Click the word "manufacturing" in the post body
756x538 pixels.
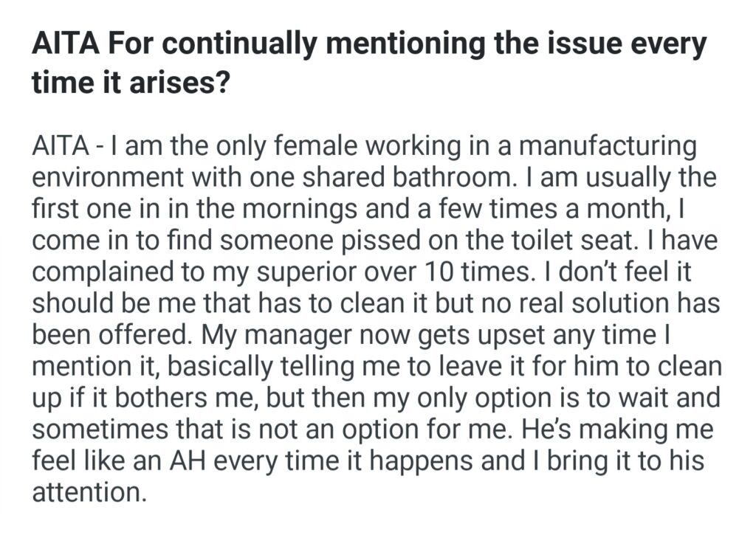608,146
